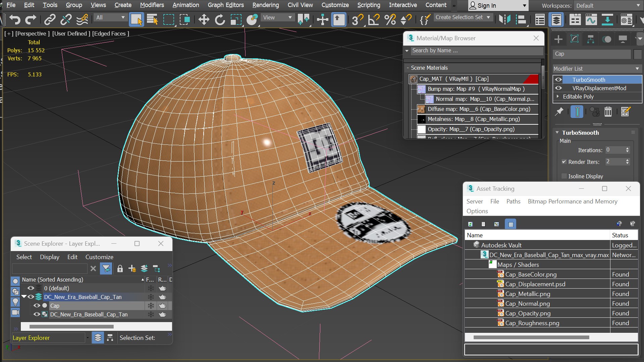
Task: Open the Modifier List dropdown
Action: tap(597, 69)
